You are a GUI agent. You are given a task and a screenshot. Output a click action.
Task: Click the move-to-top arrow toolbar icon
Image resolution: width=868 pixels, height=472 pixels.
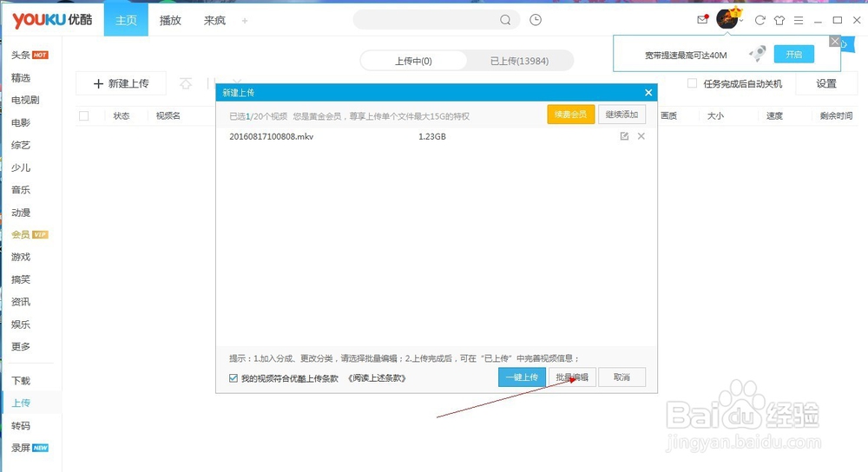186,83
